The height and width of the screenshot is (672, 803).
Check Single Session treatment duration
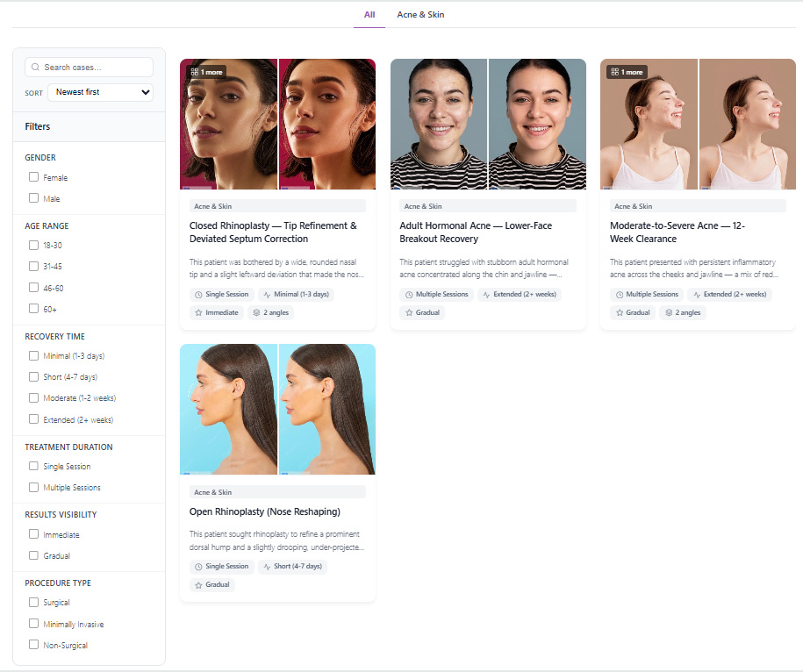tap(34, 466)
